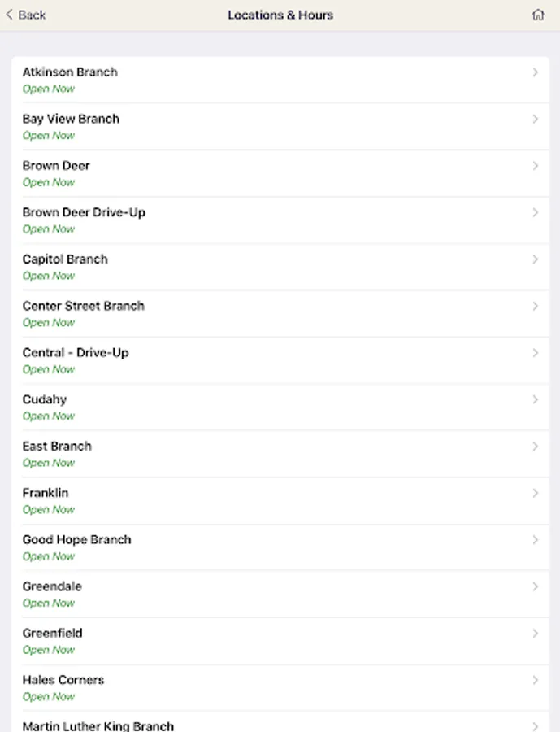Select Greendale library location

(x=280, y=594)
